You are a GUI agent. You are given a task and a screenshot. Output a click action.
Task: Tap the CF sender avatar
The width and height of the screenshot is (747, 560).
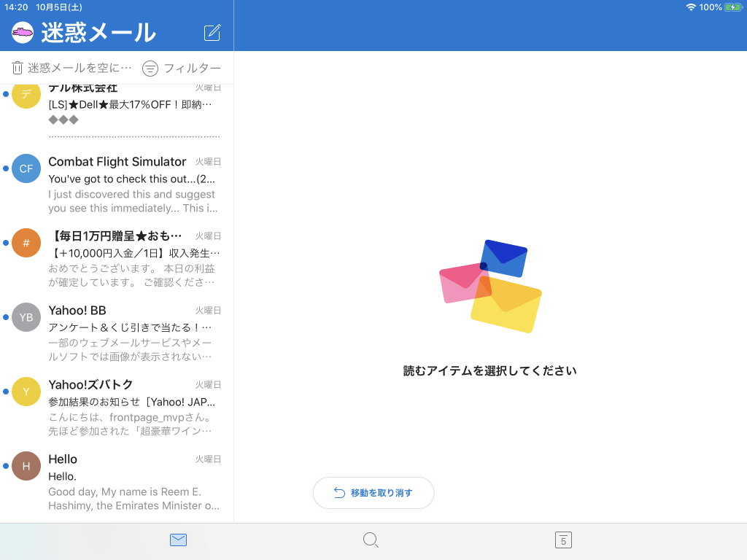pyautogui.click(x=26, y=168)
